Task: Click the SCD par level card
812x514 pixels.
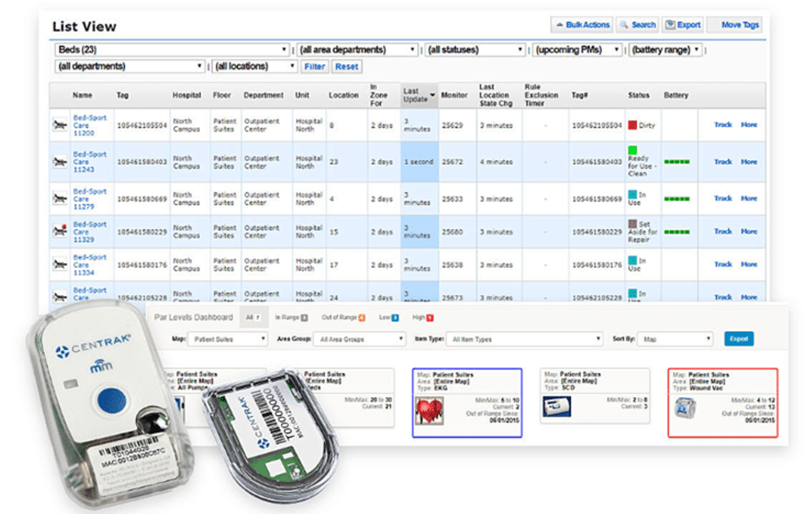Action: pos(595,396)
